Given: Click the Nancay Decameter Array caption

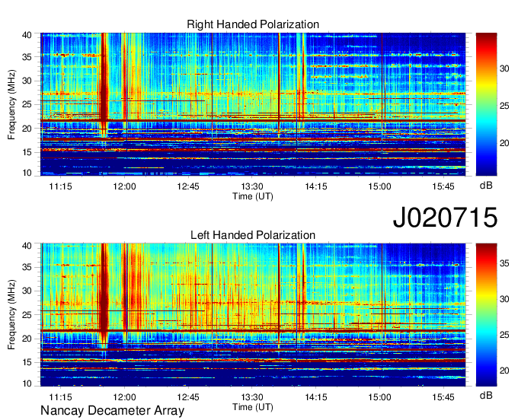Looking at the screenshot, I should coord(112,411).
